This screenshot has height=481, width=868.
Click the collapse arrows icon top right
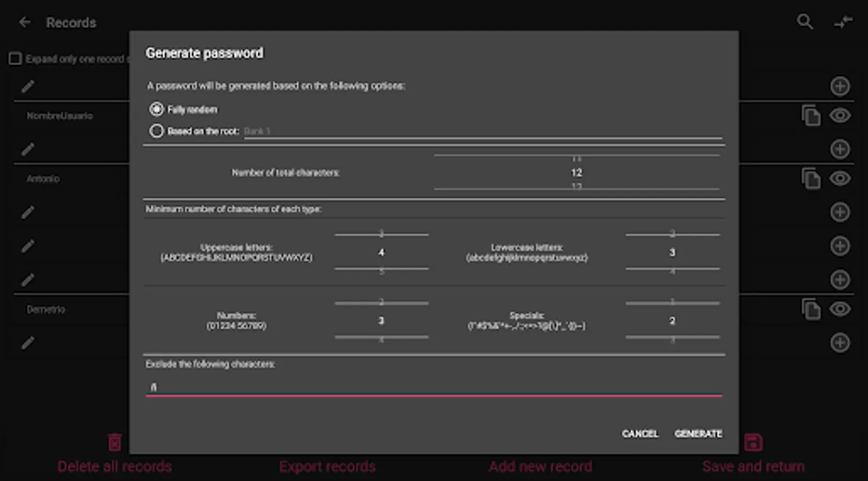(843, 22)
